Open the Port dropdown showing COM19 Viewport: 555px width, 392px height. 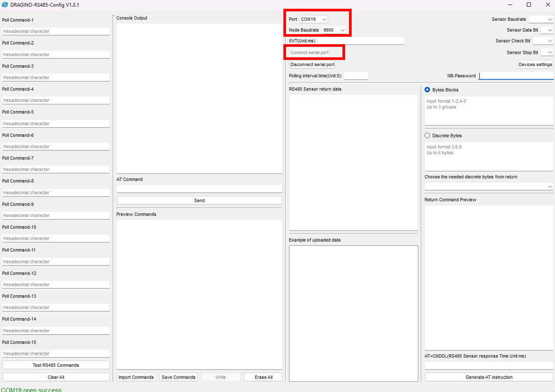[313, 19]
